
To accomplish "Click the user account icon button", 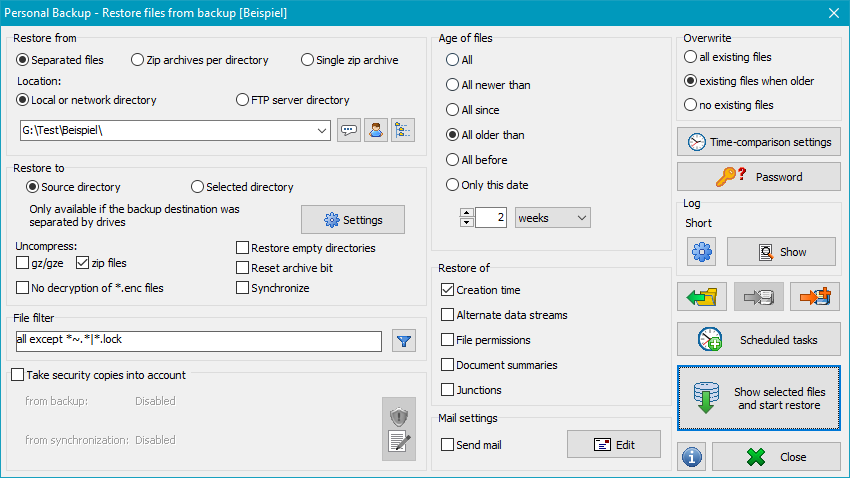I will point(376,131).
